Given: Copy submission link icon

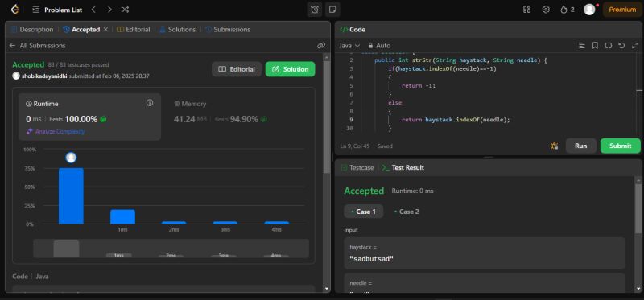Looking at the screenshot, I should 321,46.
